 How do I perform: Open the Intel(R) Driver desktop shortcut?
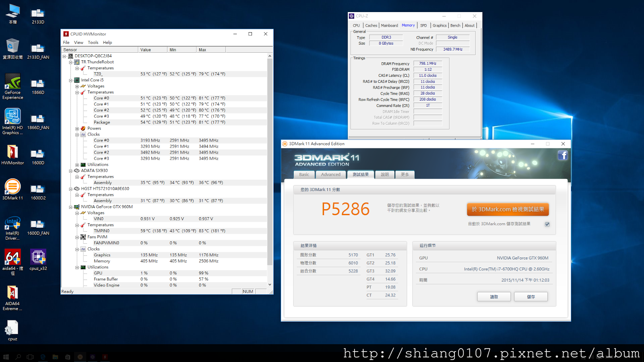pyautogui.click(x=12, y=228)
